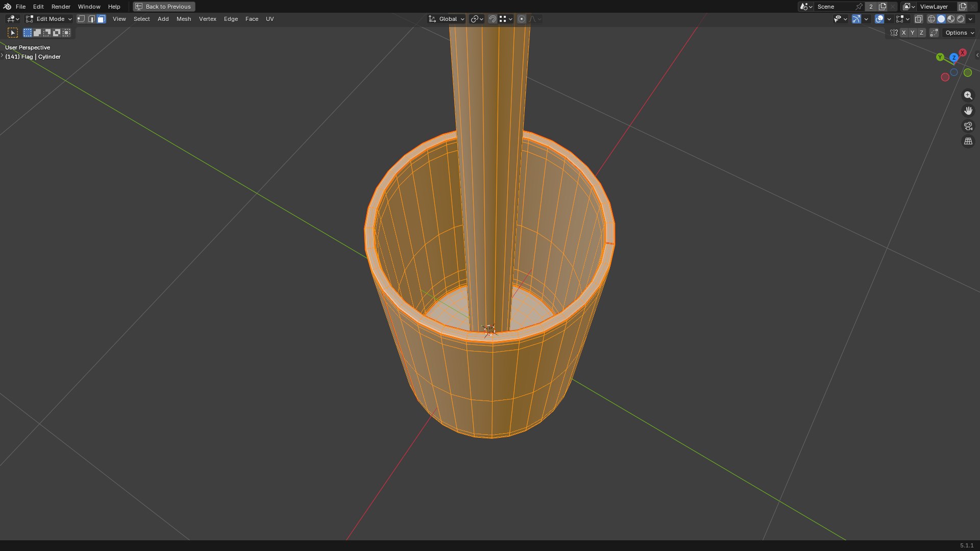Click the Scene name field
The image size is (980, 551).
tap(835, 7)
